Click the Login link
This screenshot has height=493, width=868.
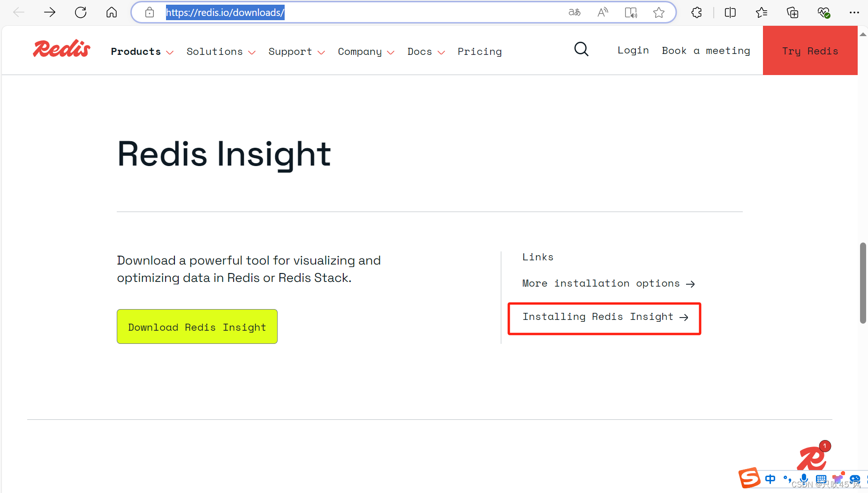(633, 50)
